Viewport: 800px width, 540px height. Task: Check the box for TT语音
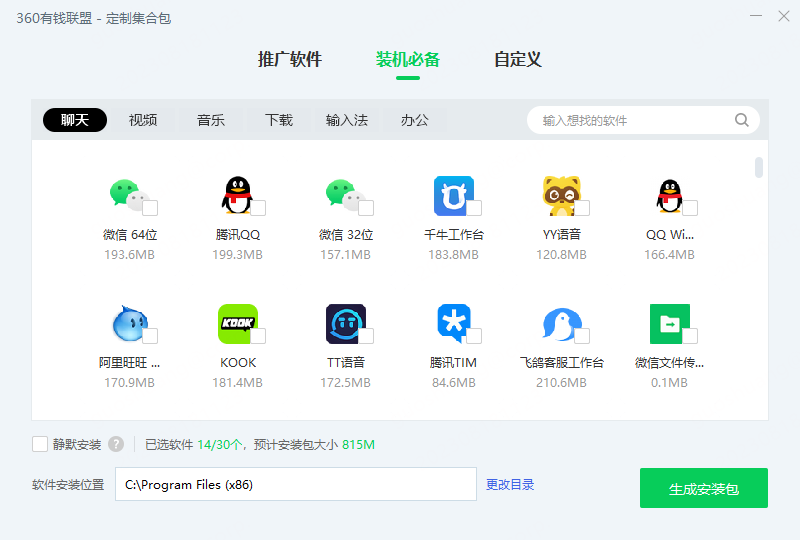click(366, 336)
